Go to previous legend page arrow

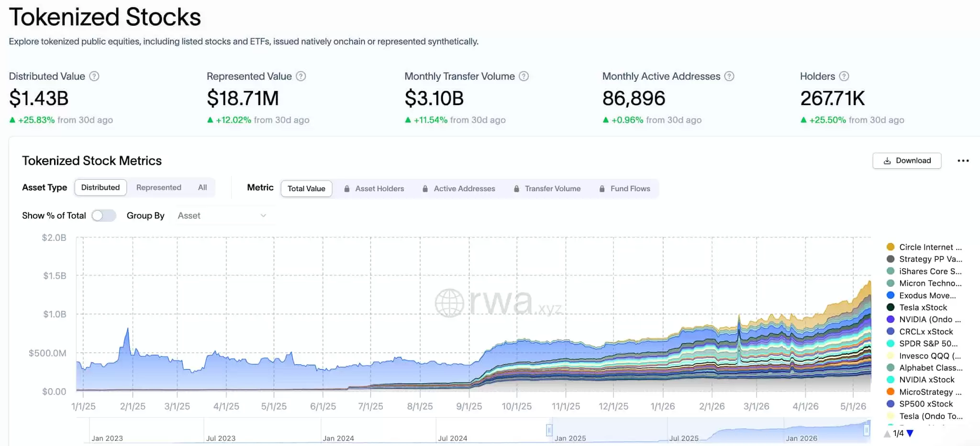pyautogui.click(x=887, y=434)
